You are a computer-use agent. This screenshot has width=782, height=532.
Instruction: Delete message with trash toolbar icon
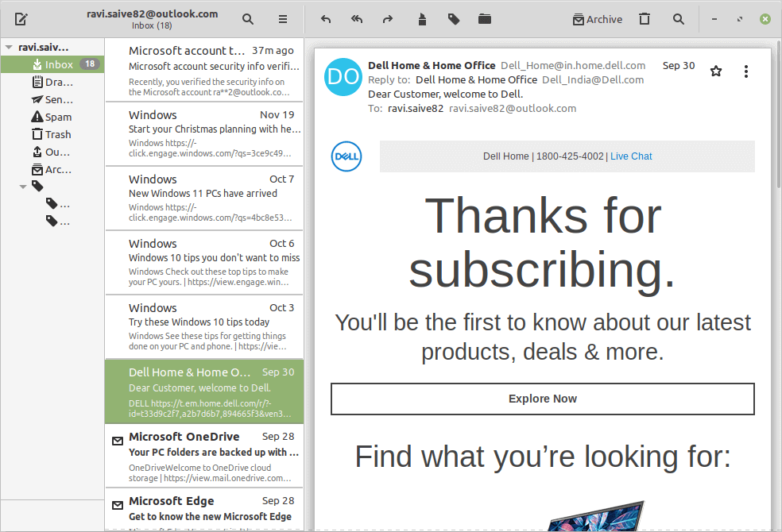click(645, 19)
